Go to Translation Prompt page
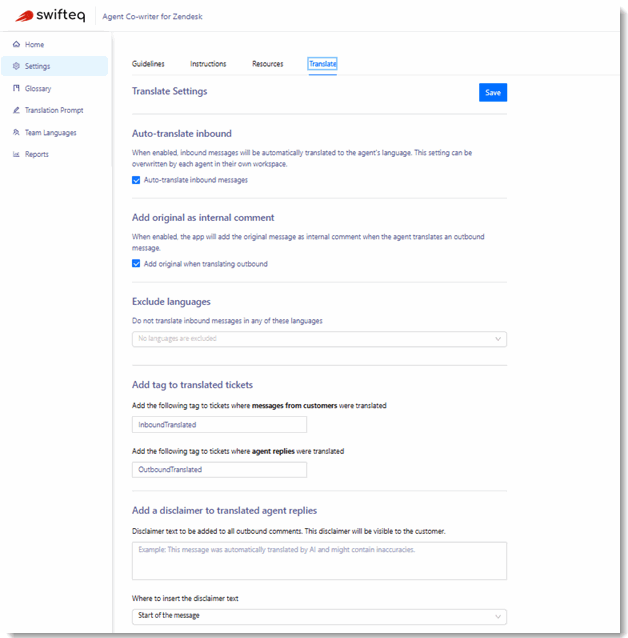The height and width of the screenshot is (638, 628). pos(55,110)
